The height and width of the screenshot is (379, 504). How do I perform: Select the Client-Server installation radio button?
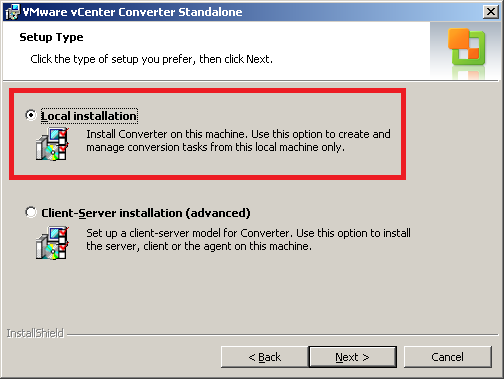31,212
